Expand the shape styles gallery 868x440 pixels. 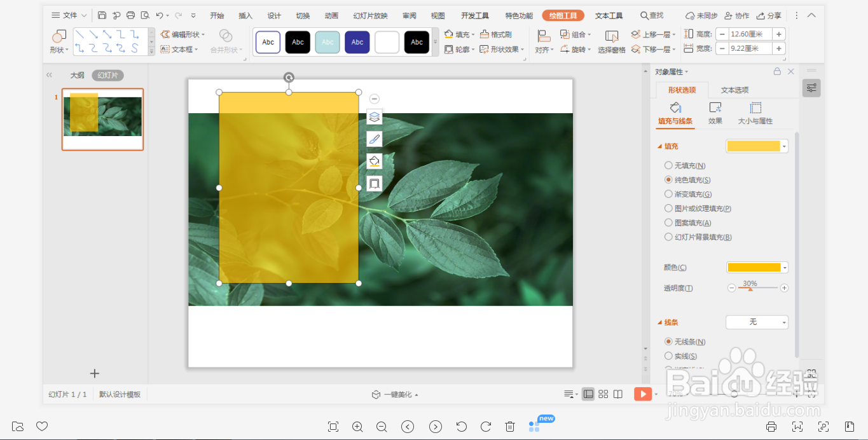pos(436,42)
